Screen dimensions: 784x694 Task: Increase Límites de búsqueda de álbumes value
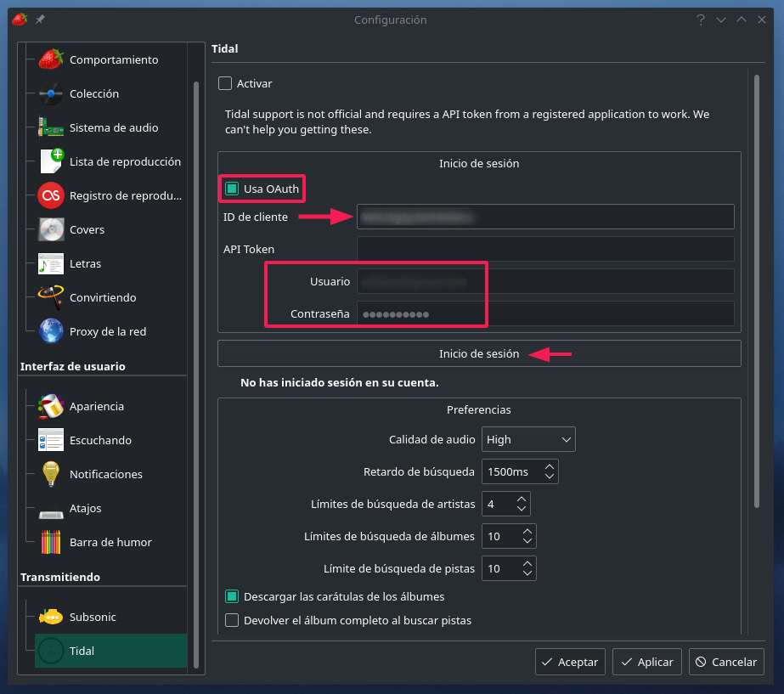[x=527, y=531]
